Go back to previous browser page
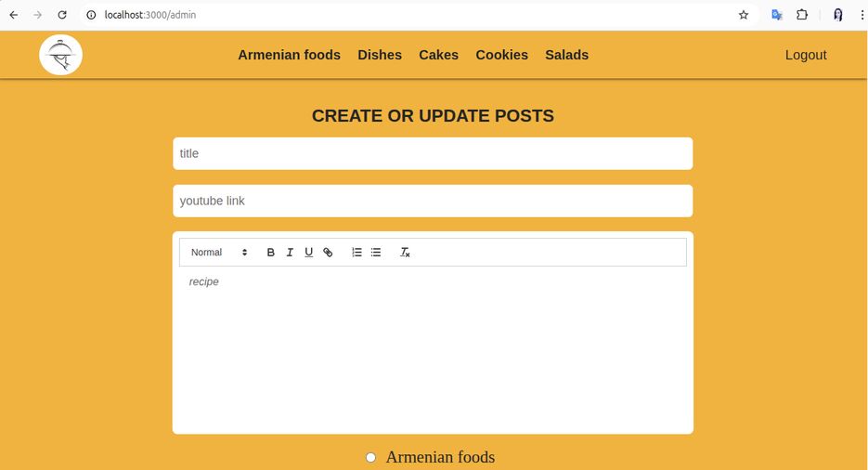 tap(13, 15)
